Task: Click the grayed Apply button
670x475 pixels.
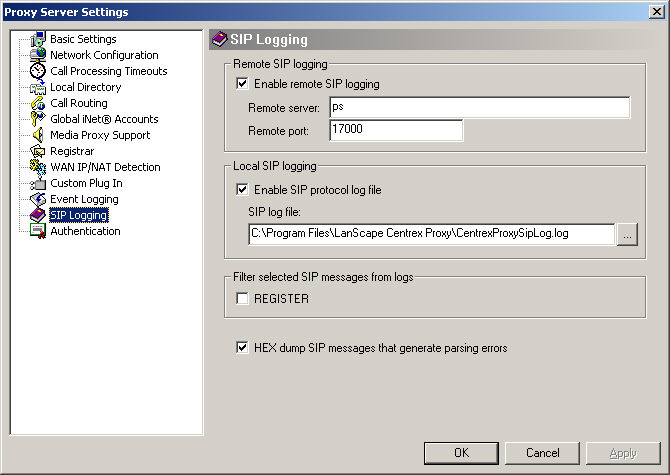Action: click(623, 453)
